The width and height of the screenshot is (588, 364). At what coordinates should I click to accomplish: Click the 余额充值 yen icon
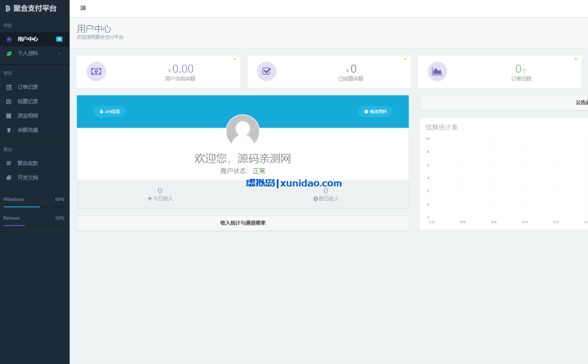pos(8,129)
